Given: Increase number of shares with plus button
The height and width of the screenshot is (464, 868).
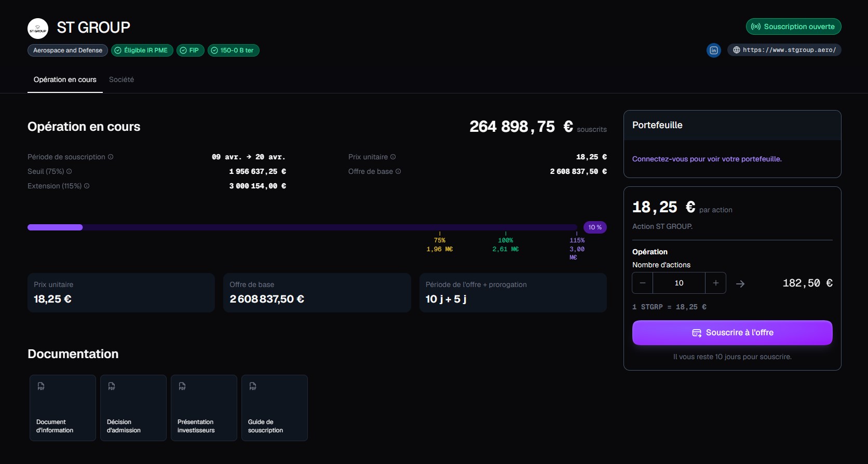Looking at the screenshot, I should 716,283.
